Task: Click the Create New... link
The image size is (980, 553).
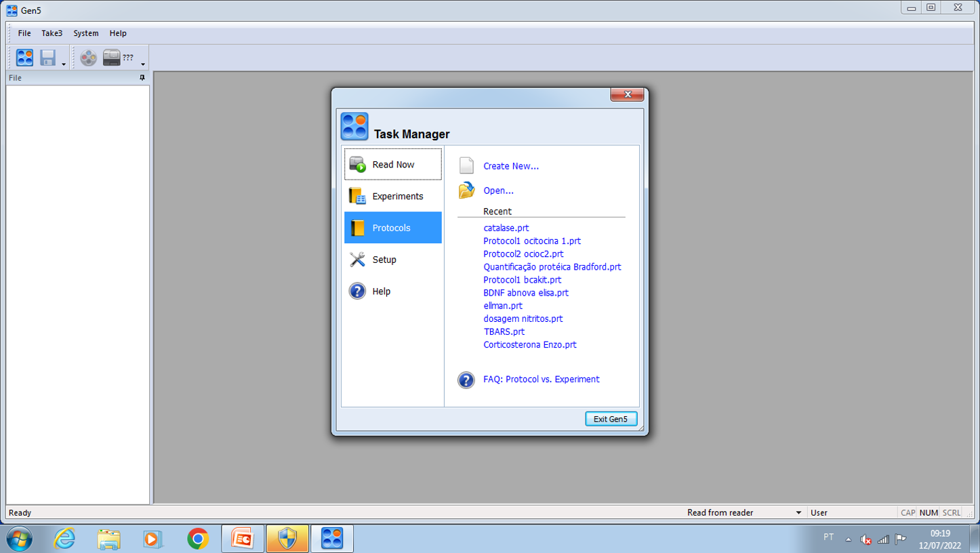Action: click(x=511, y=166)
